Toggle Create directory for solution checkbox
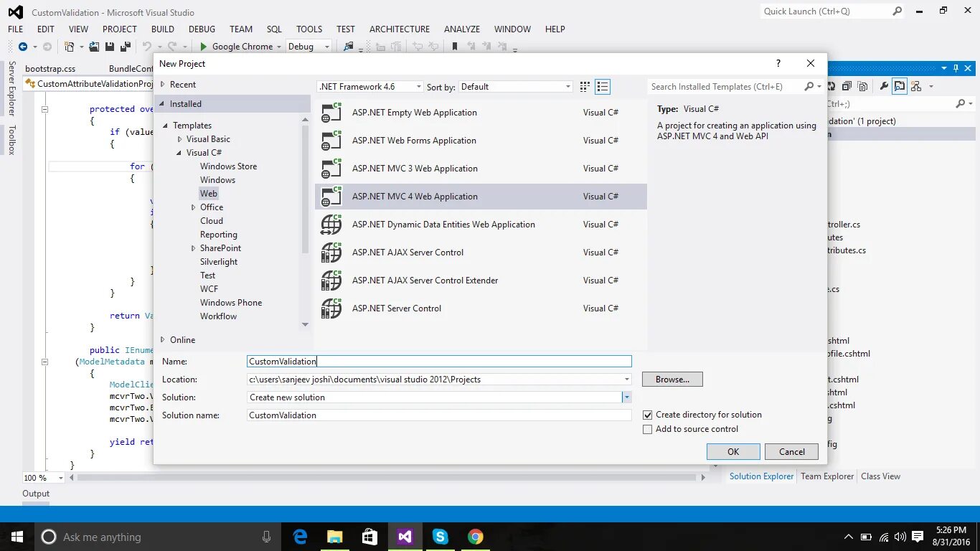The image size is (980, 551). coord(648,415)
